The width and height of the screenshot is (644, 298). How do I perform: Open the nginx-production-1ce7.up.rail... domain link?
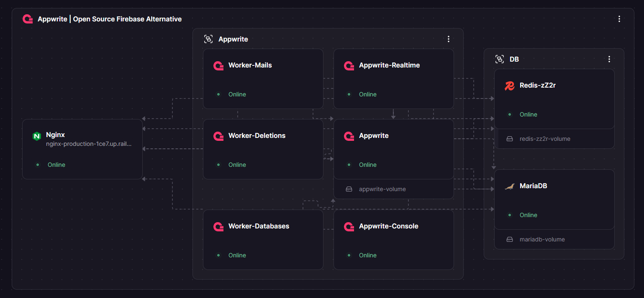pyautogui.click(x=89, y=144)
